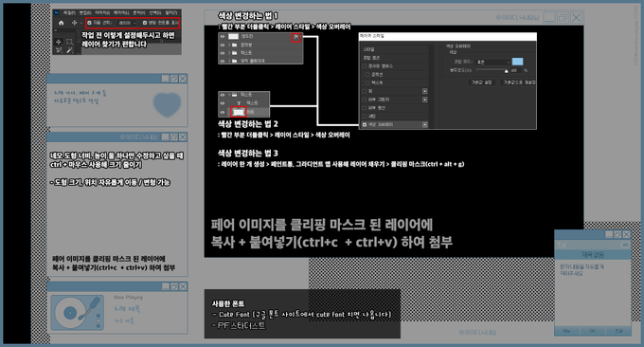Open the 필터(T) menu

click(171, 12)
